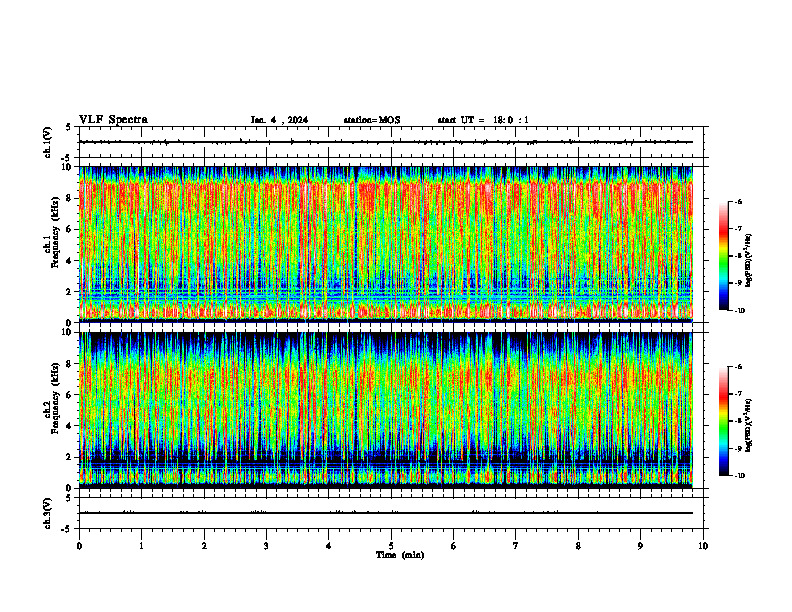Screen dimensions: 792x612
Task: Click time axis tick label "10" at right end
Action: 703,546
